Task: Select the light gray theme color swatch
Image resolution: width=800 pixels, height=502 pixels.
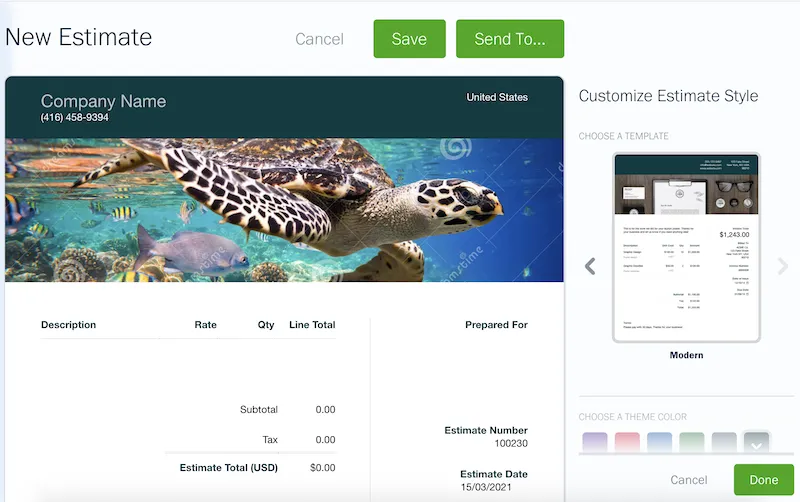Action: pos(724,442)
